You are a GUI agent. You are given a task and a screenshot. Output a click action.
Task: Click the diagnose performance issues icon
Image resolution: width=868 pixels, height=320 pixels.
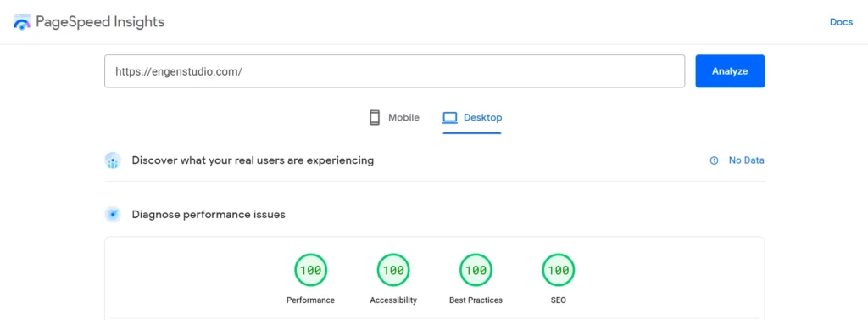click(x=113, y=214)
